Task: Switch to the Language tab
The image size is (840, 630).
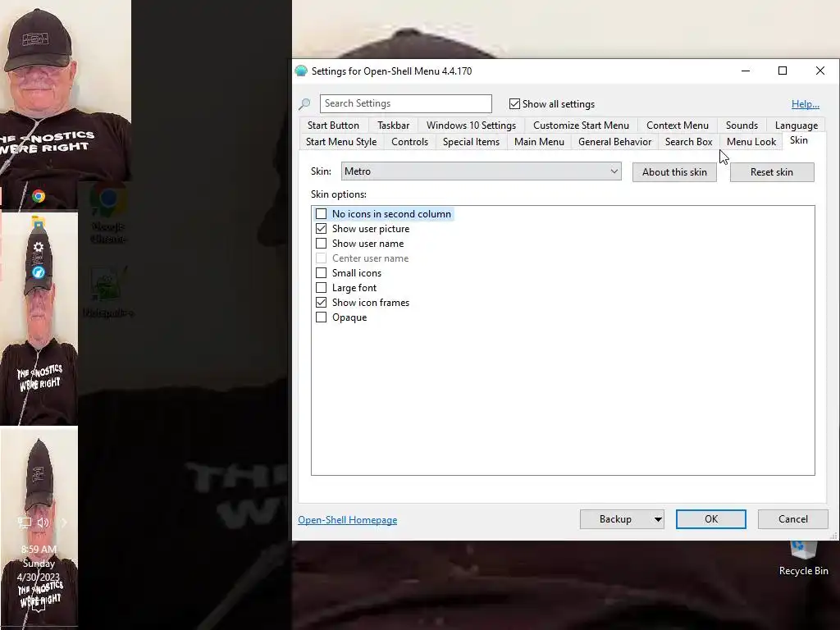Action: coord(796,126)
